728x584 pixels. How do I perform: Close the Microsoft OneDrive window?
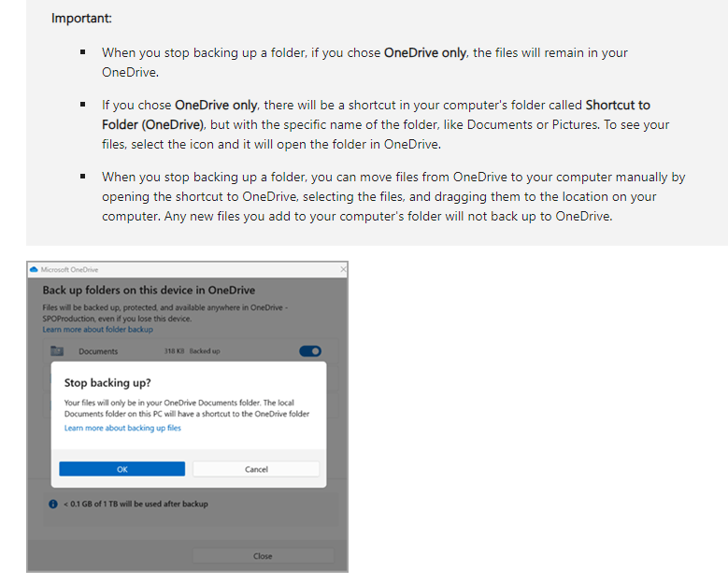point(343,269)
